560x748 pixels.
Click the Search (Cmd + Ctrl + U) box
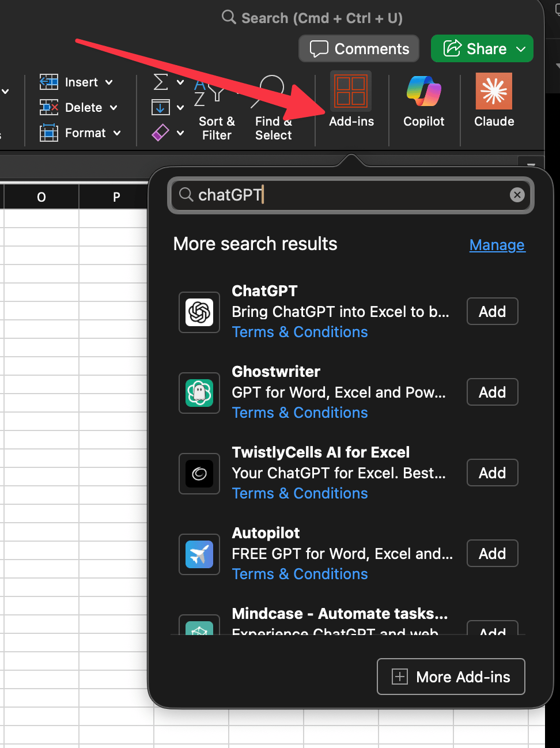pos(312,18)
